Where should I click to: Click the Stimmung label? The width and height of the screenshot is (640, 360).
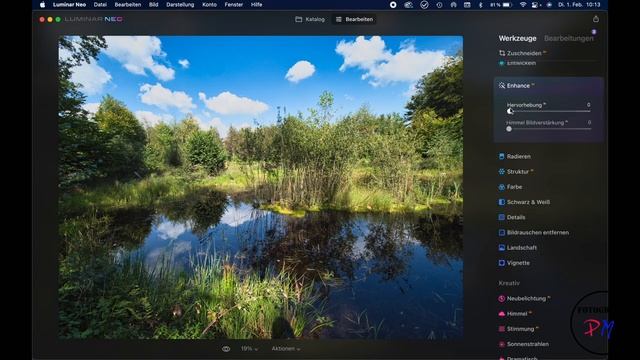click(x=520, y=329)
